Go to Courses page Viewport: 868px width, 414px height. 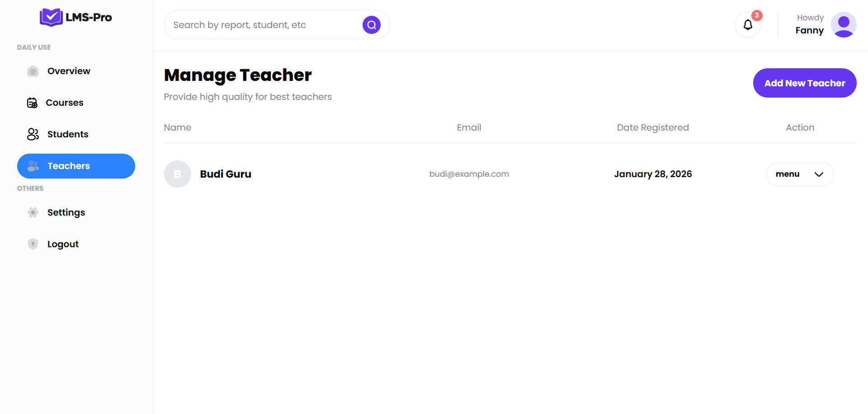tap(76, 103)
